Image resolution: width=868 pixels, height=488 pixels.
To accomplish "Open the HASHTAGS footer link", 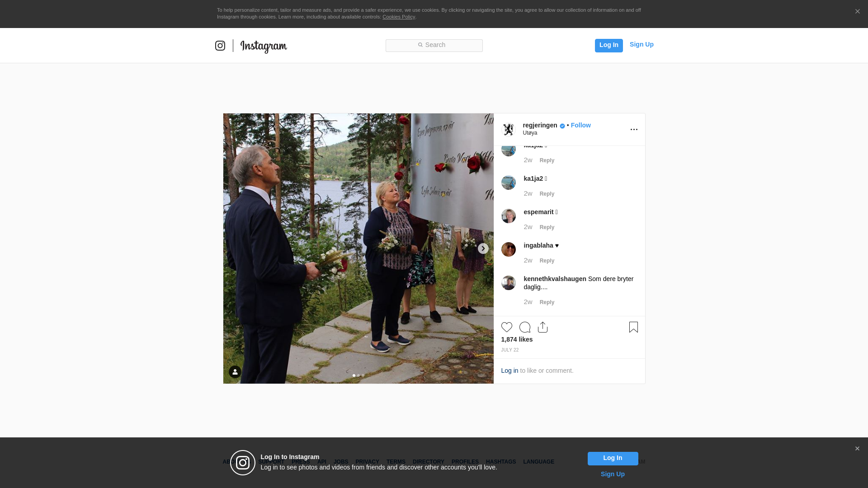I will (501, 462).
